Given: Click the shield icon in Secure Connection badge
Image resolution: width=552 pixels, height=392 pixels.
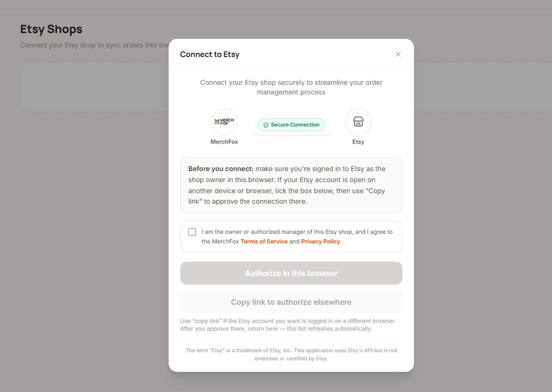Looking at the screenshot, I should click(x=266, y=125).
